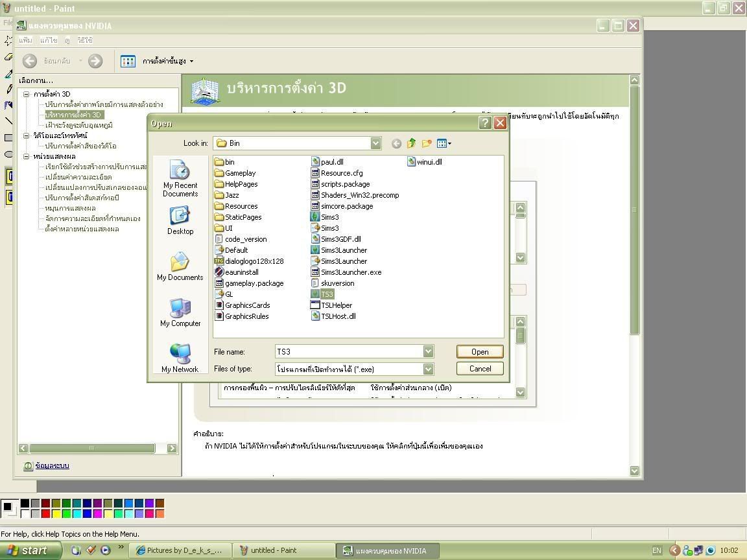The image size is (747, 560).
Task: Select the TS3 executable file
Action: 322,294
